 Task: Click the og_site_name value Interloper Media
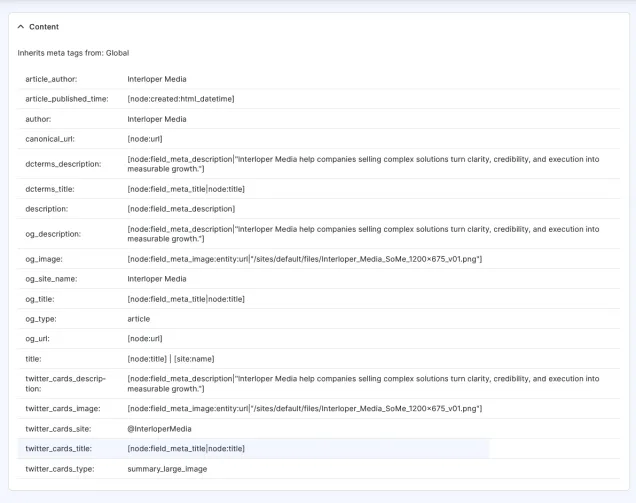pos(157,279)
